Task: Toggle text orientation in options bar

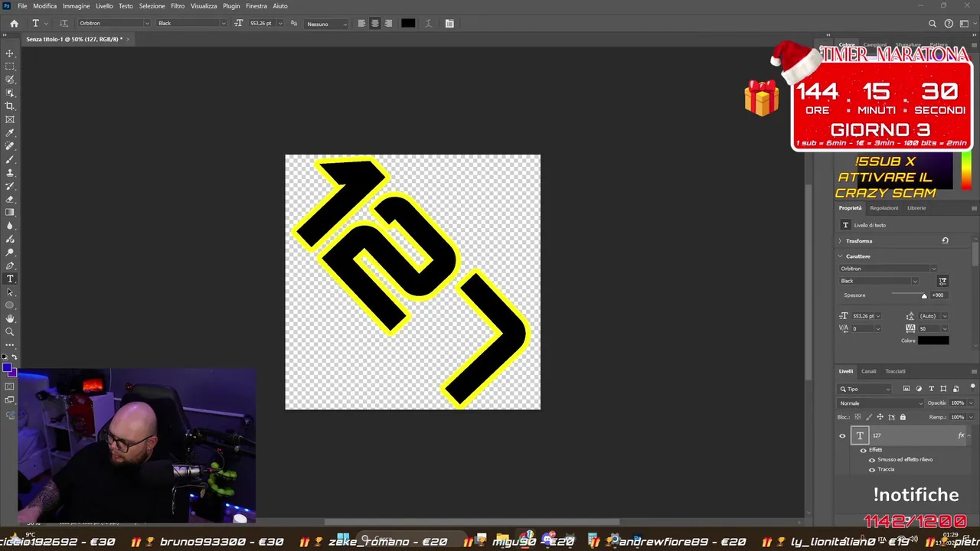Action: tap(64, 24)
